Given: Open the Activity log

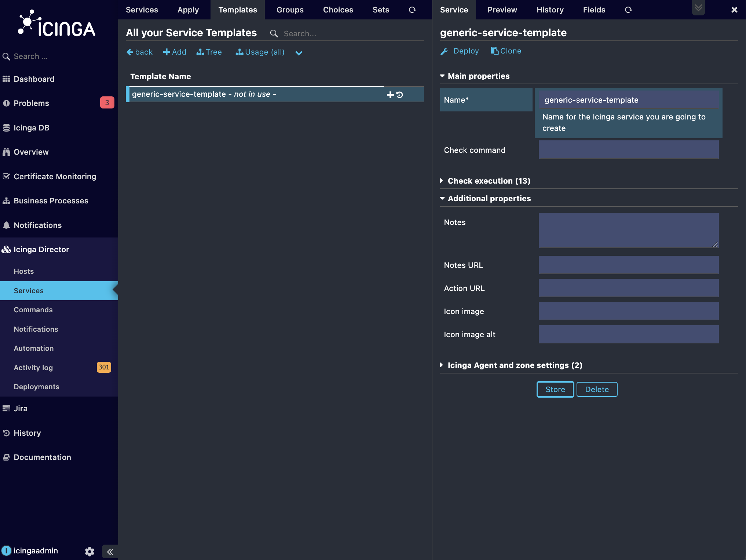Looking at the screenshot, I should 33,368.
